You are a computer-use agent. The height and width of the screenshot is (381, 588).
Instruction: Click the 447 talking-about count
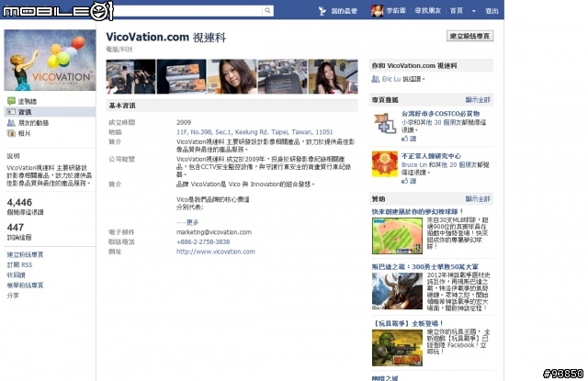(x=16, y=228)
